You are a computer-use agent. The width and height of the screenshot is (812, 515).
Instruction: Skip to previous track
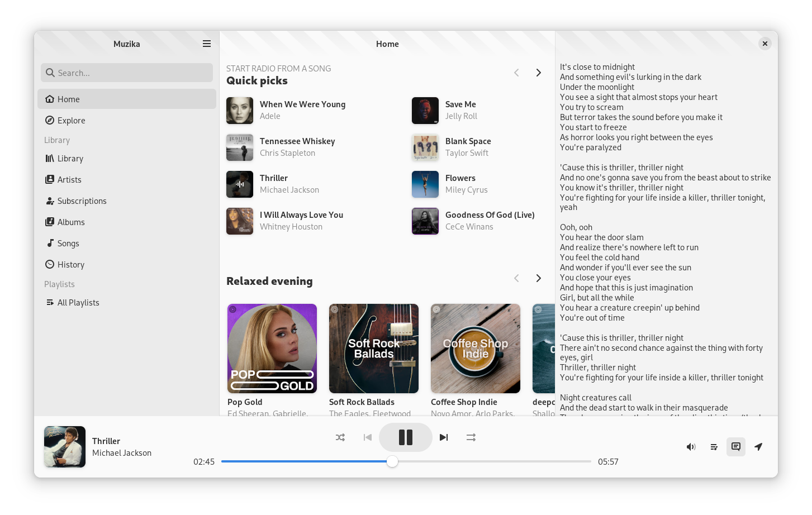pyautogui.click(x=368, y=437)
